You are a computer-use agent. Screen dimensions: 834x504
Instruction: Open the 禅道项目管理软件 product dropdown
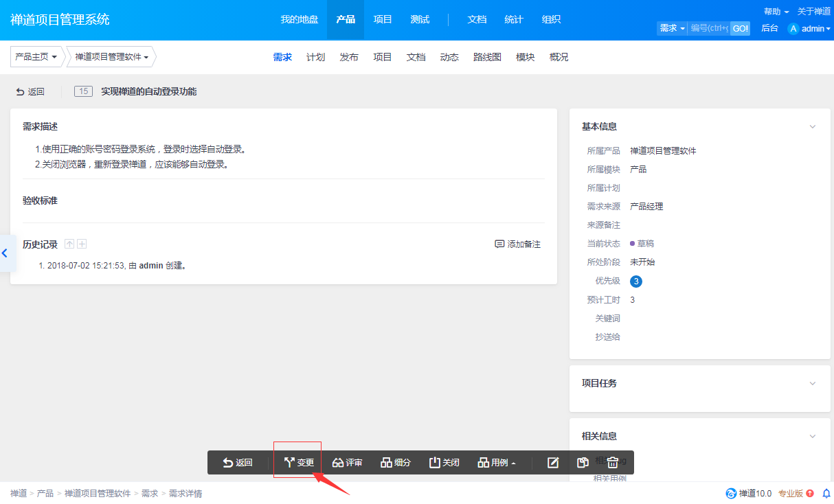(111, 57)
